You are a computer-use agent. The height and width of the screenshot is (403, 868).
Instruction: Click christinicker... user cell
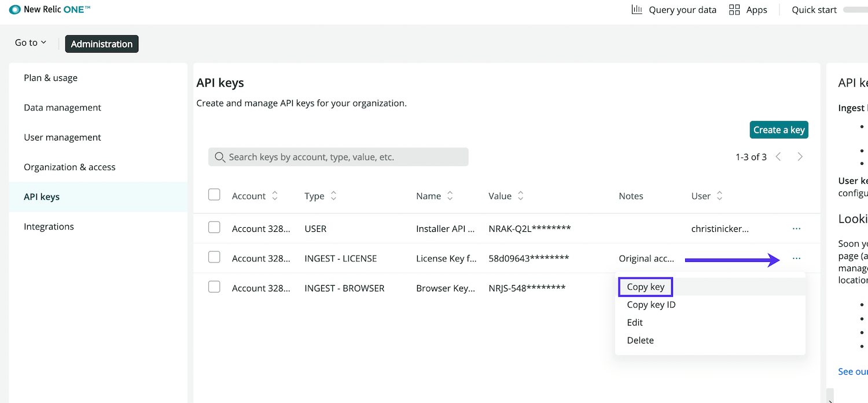coord(720,229)
